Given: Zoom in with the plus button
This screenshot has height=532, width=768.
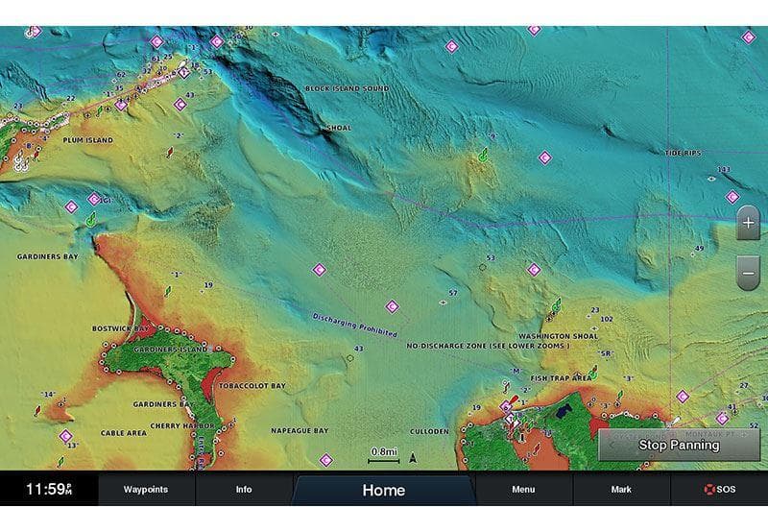Looking at the screenshot, I should coord(748,224).
